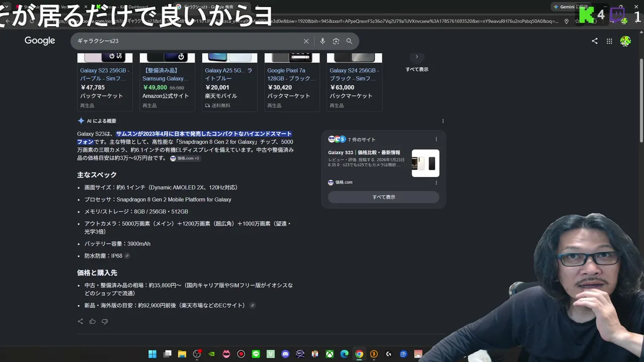This screenshot has height=362, width=644.
Task: Open the options menu beside 価格.com source
Action: [x=436, y=183]
